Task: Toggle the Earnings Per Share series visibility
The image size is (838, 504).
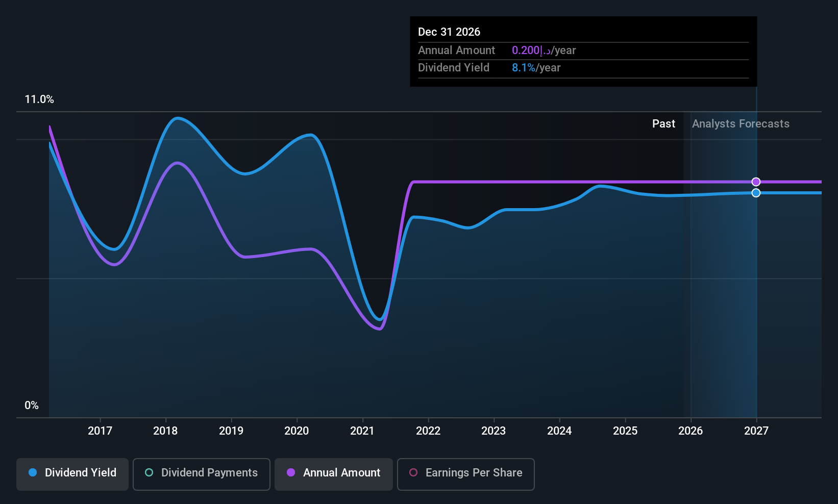Action: pos(465,473)
